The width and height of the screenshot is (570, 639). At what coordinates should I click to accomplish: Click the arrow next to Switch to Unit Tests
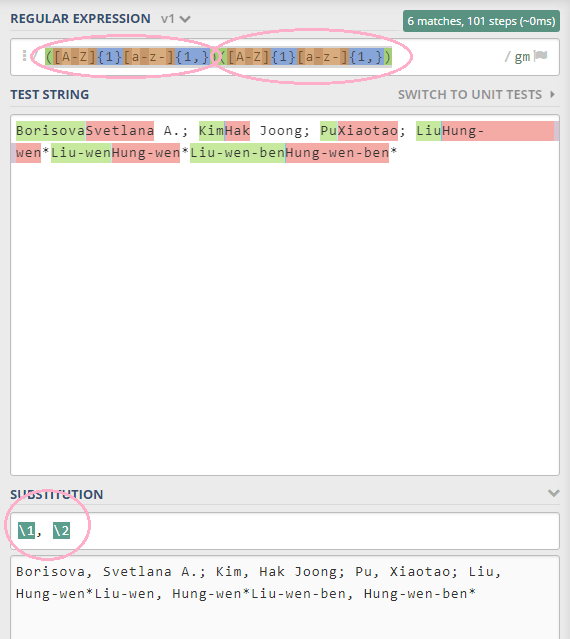coord(552,95)
